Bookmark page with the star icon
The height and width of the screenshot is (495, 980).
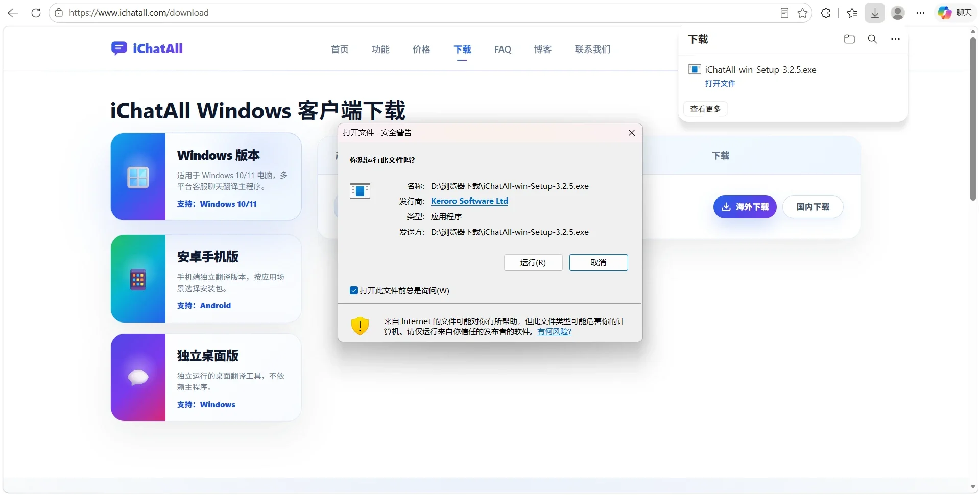pos(802,13)
